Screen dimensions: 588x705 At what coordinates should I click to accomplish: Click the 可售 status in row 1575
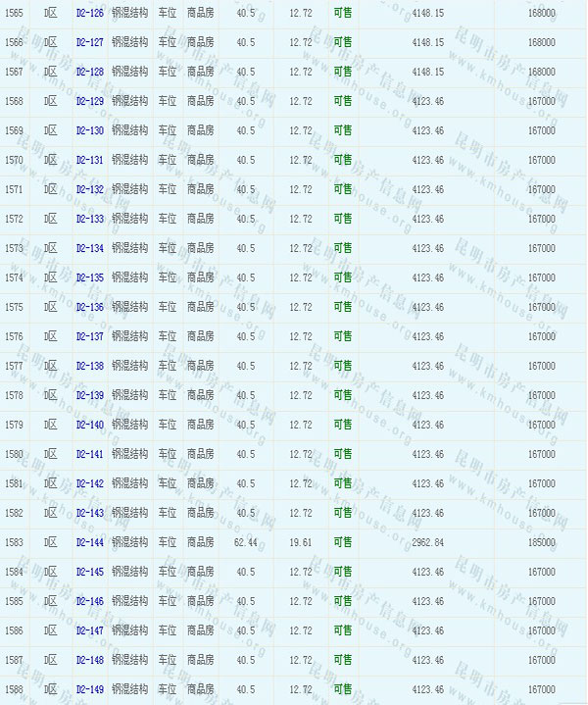[x=342, y=308]
